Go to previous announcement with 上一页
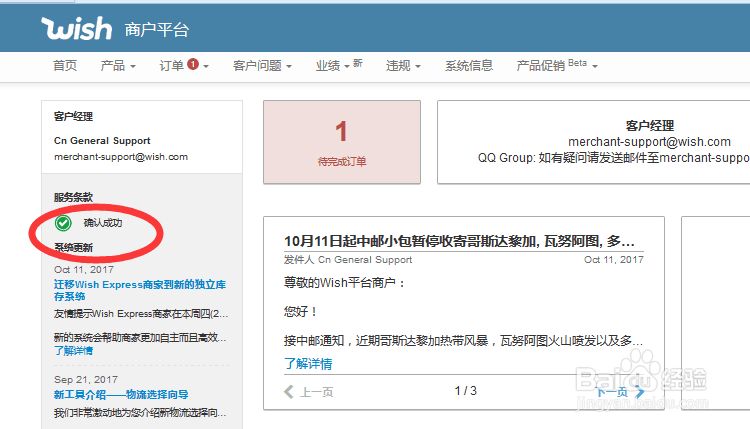The width and height of the screenshot is (750, 429). tap(309, 392)
